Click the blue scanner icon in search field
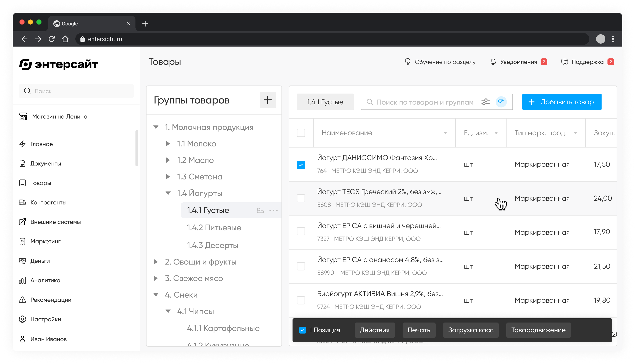The width and height of the screenshot is (635, 364). tap(501, 102)
